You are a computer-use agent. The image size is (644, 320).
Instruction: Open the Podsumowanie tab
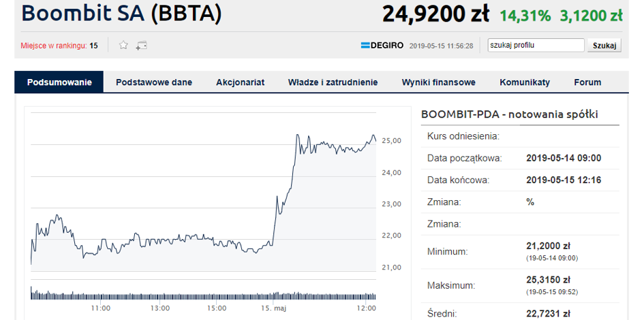(x=59, y=82)
